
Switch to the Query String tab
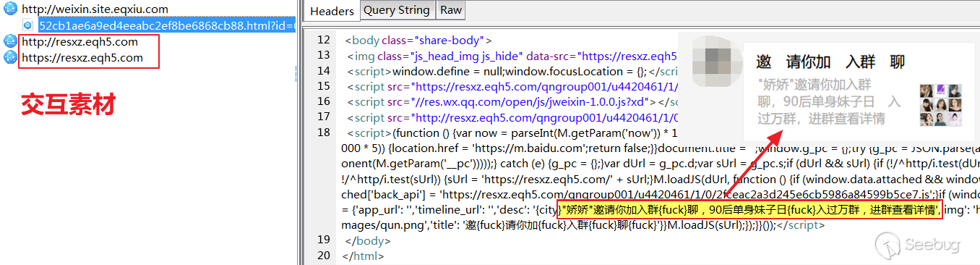pyautogui.click(x=397, y=10)
